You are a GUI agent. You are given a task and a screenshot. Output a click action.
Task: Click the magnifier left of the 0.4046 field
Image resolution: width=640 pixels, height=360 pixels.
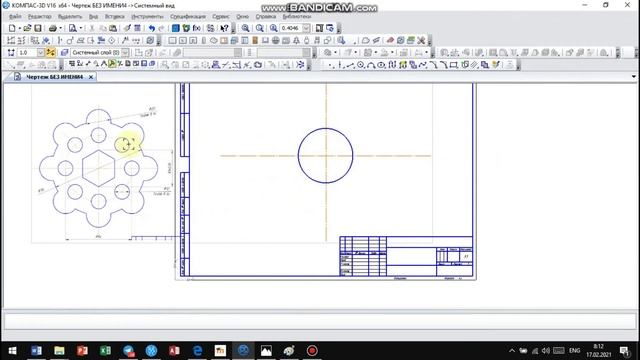[x=273, y=28]
